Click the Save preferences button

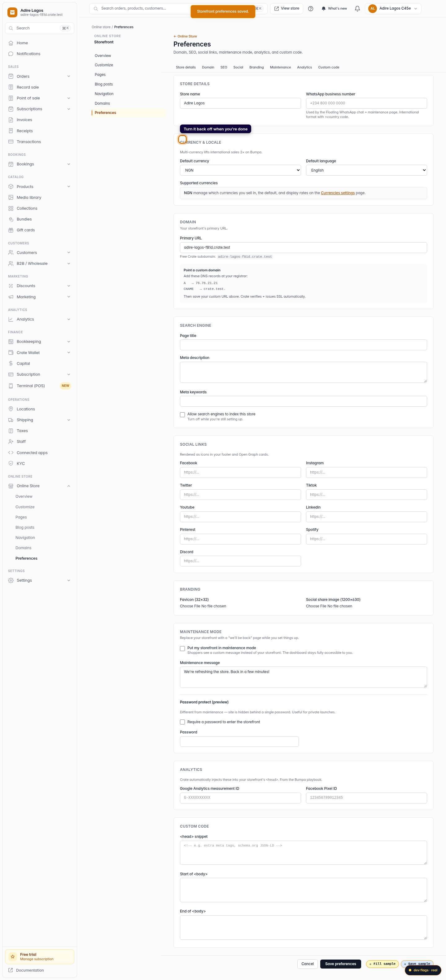point(341,964)
